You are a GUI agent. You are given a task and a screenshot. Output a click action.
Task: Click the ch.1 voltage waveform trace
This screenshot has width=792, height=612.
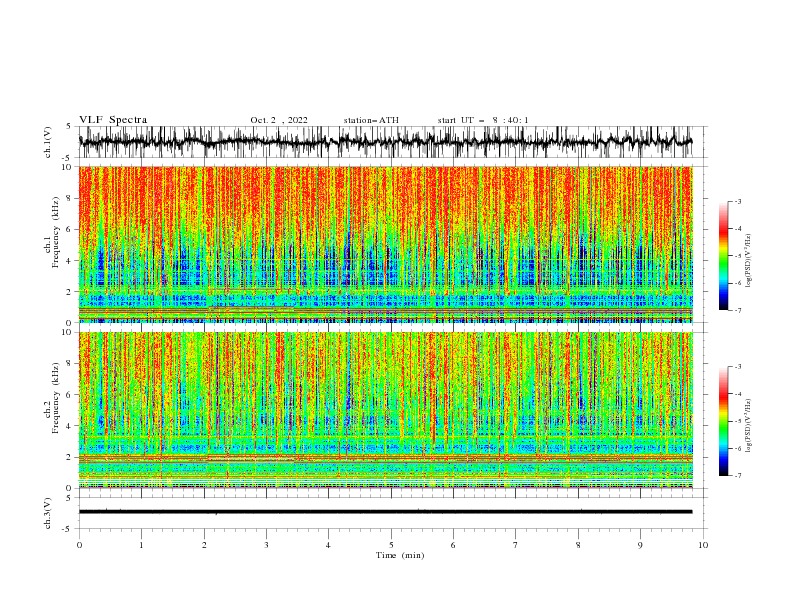click(x=385, y=142)
